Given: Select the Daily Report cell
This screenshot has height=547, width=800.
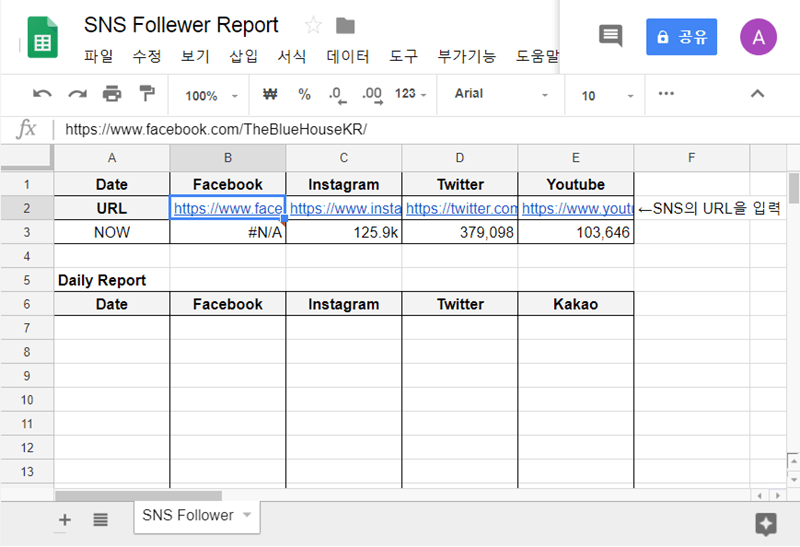Looking at the screenshot, I should (x=112, y=280).
